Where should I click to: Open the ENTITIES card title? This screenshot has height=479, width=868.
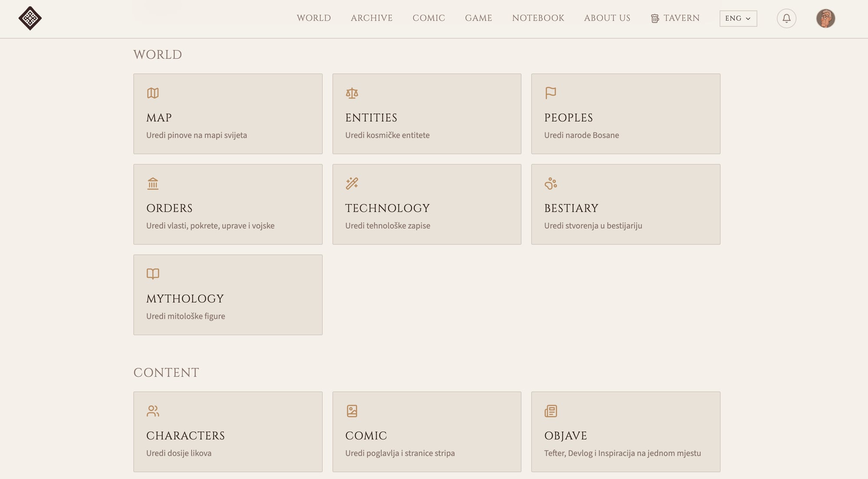click(371, 118)
